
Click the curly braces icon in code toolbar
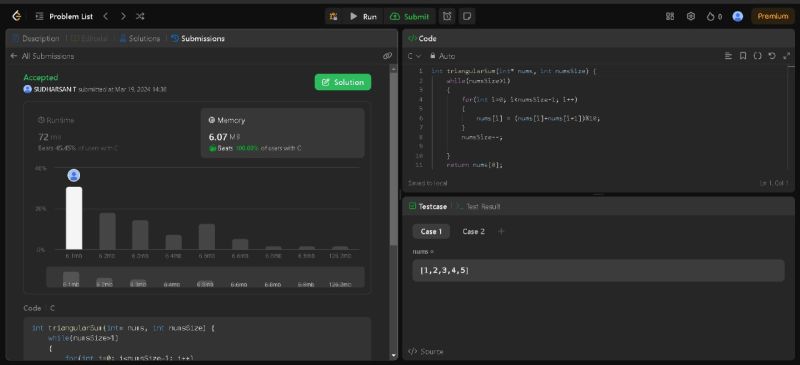[x=758, y=56]
